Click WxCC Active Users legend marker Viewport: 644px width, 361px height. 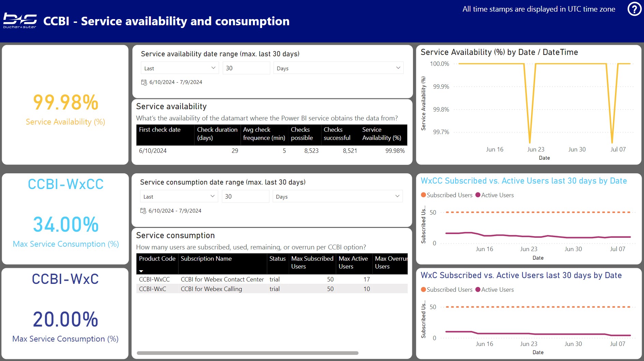[478, 195]
